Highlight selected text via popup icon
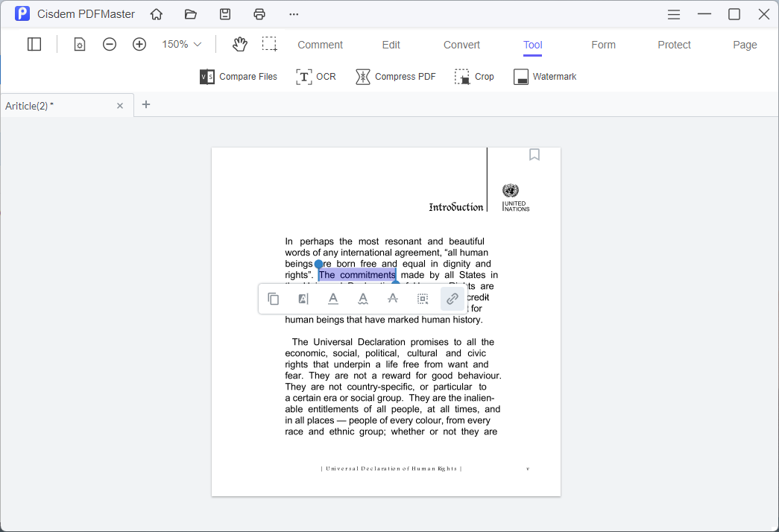The width and height of the screenshot is (779, 532). (303, 299)
